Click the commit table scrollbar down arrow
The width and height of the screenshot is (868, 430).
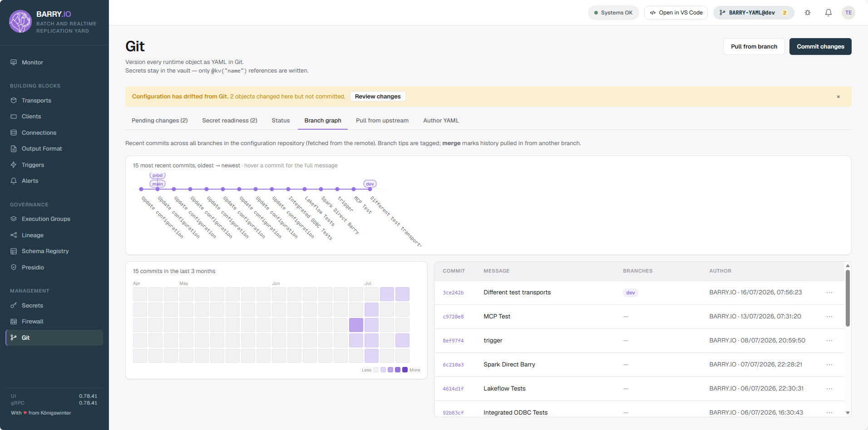pos(847,413)
